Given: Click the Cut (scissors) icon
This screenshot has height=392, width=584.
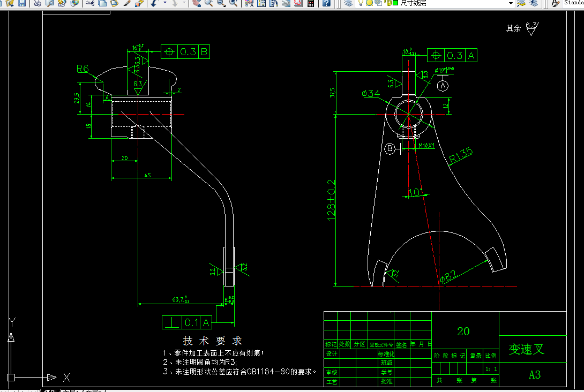Looking at the screenshot, I should click(x=90, y=4).
